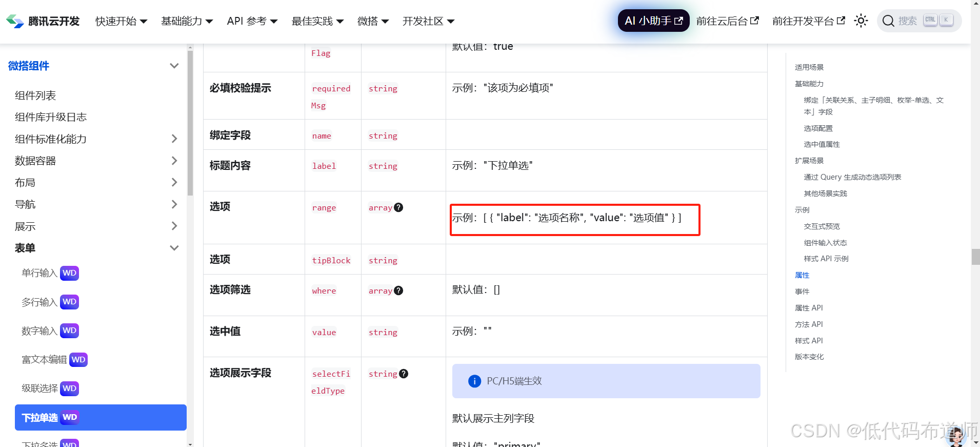Click the 搜索 search field

919,21
